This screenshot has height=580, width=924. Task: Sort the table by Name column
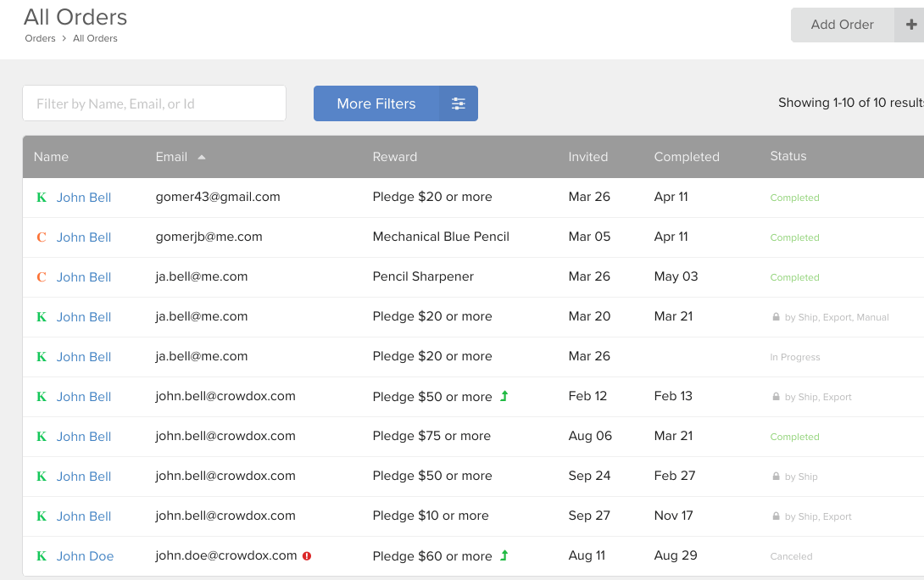pyautogui.click(x=51, y=157)
